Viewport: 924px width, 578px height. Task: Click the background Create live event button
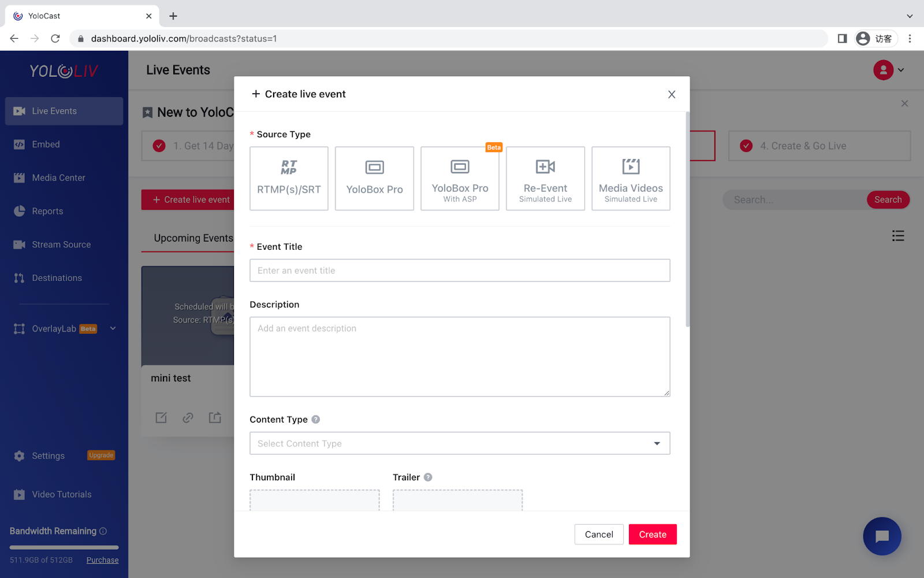tap(189, 200)
